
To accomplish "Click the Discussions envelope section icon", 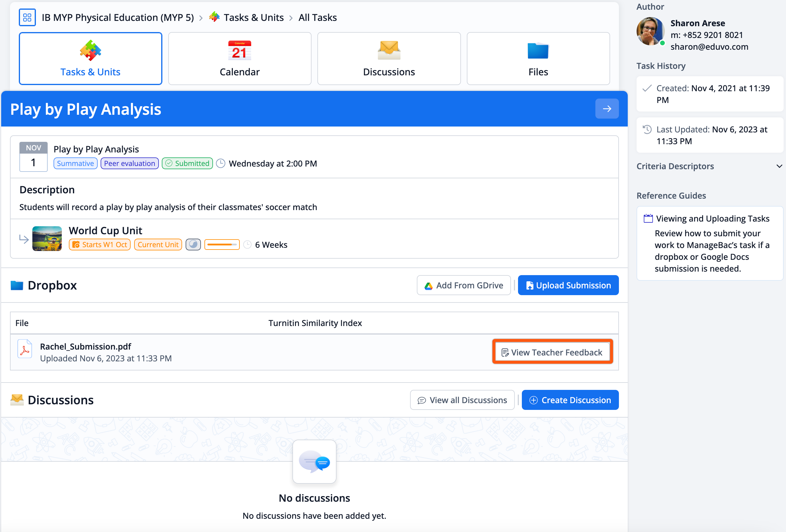I will pos(17,400).
